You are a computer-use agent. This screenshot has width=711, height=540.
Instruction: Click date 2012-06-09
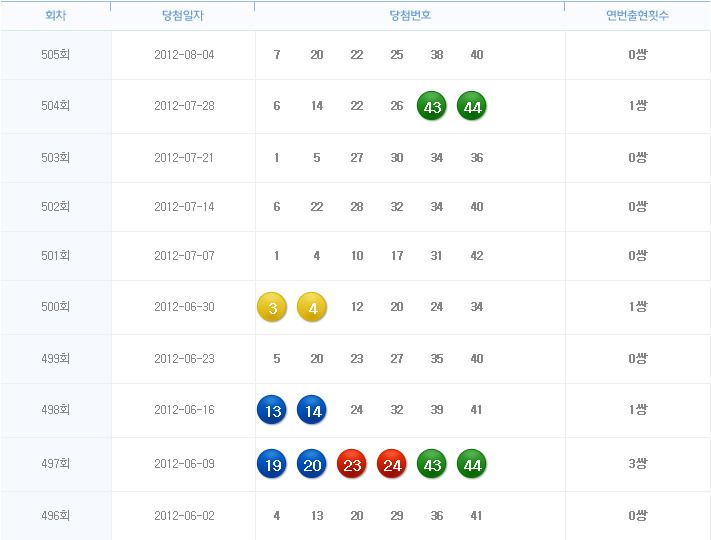(x=184, y=464)
